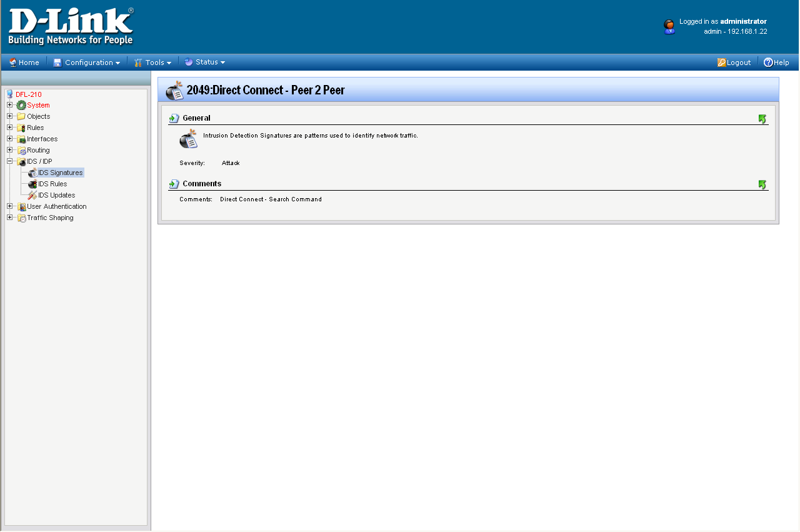Click the 'admin - 192.168.1.22' text

coord(736,31)
